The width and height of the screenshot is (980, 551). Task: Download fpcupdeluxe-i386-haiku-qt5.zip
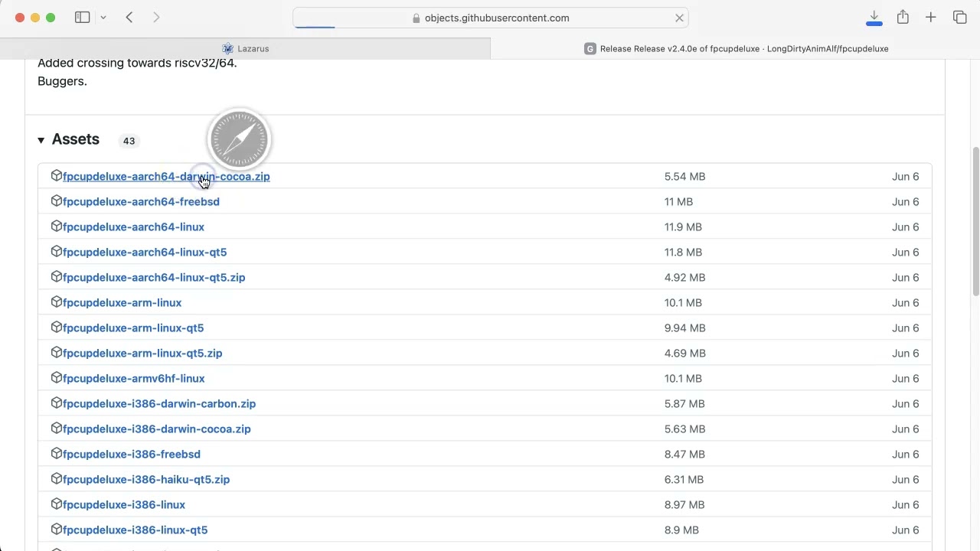coord(146,480)
